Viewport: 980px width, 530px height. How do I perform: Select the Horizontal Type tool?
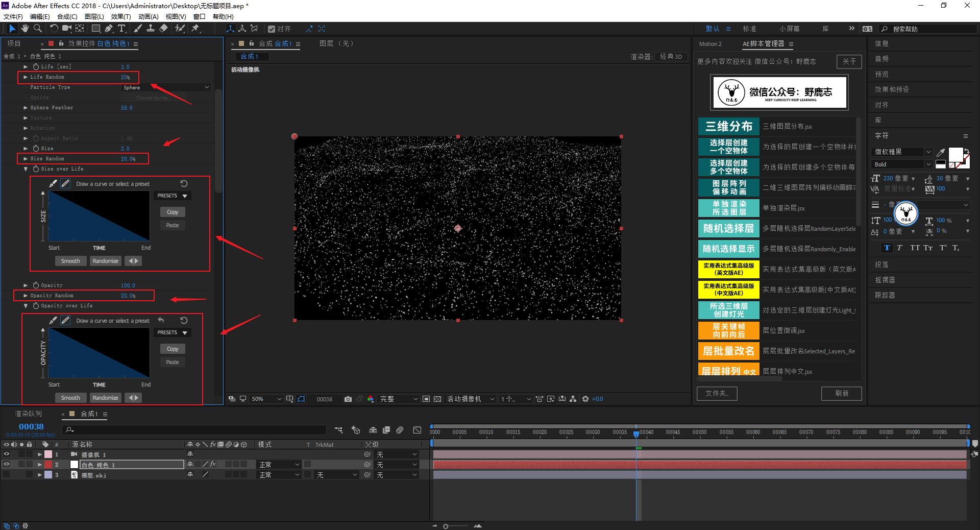tap(121, 29)
